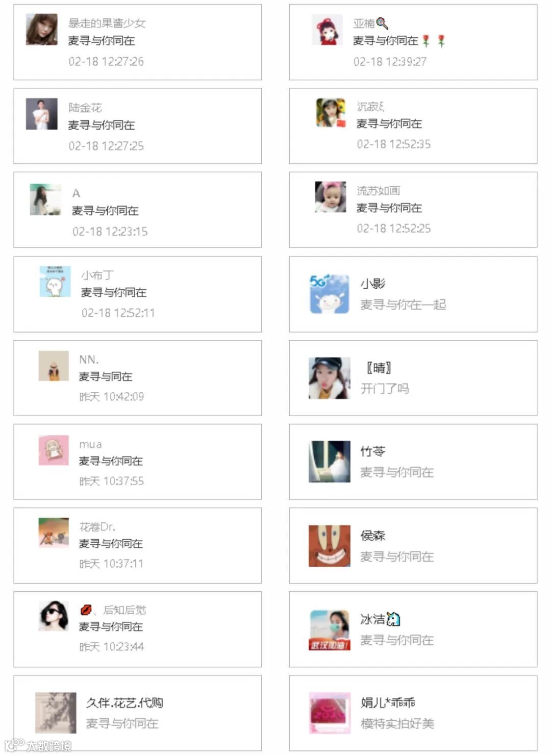Image resolution: width=551 pixels, height=756 pixels.
Task: Open the 暴走的果酱少女 profile avatar
Action: 41,30
